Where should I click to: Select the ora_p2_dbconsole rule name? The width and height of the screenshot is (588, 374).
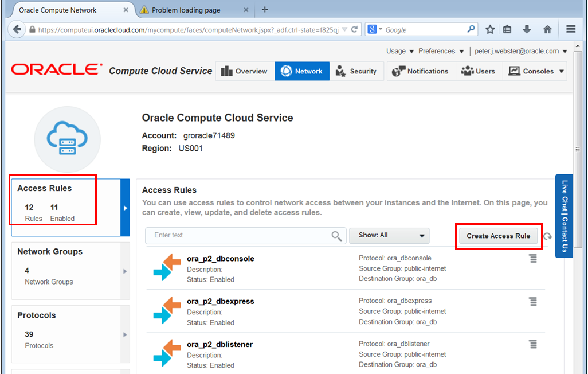(x=221, y=259)
